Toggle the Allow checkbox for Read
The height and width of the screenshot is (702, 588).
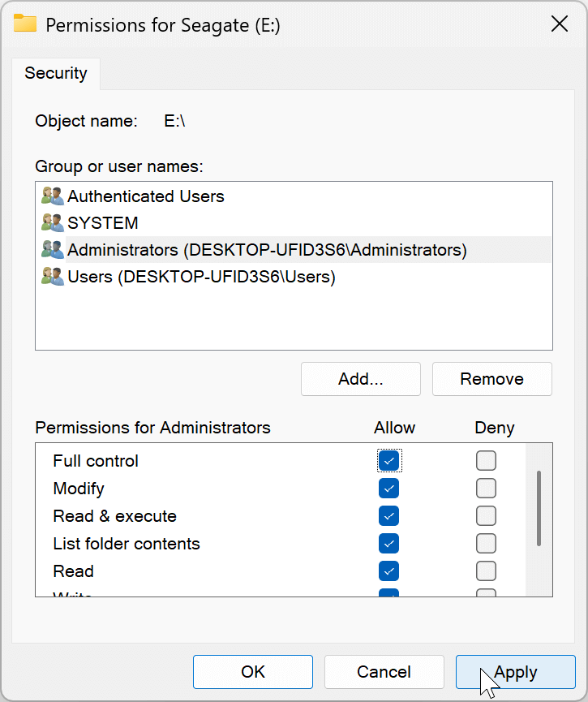pyautogui.click(x=389, y=571)
